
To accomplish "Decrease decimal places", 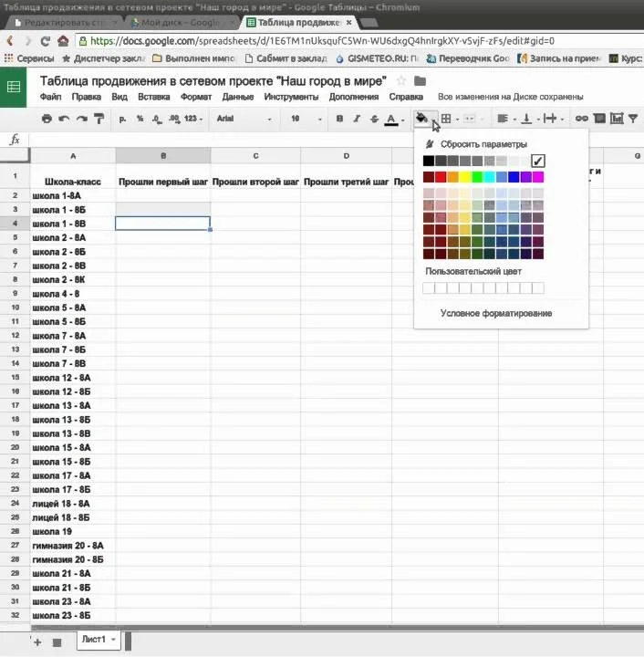I will pos(157,119).
